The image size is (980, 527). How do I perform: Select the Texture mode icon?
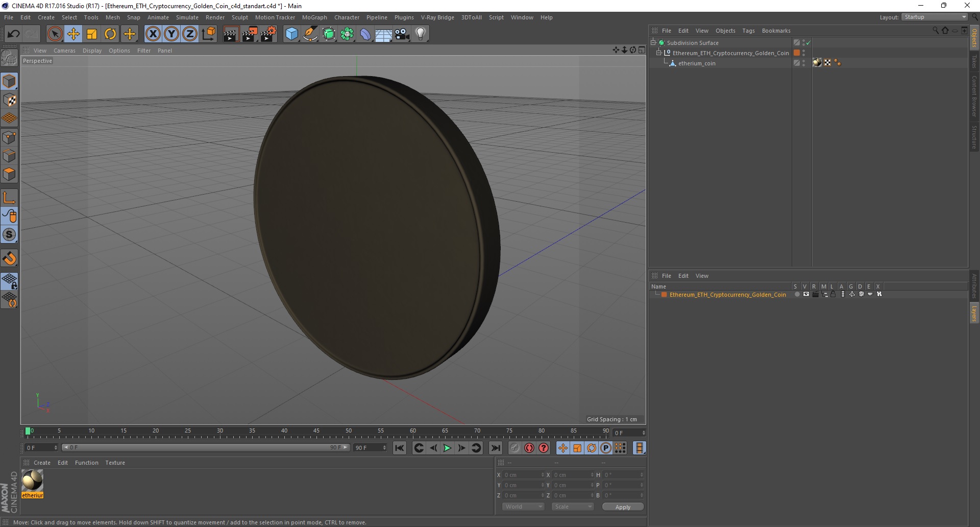9,100
